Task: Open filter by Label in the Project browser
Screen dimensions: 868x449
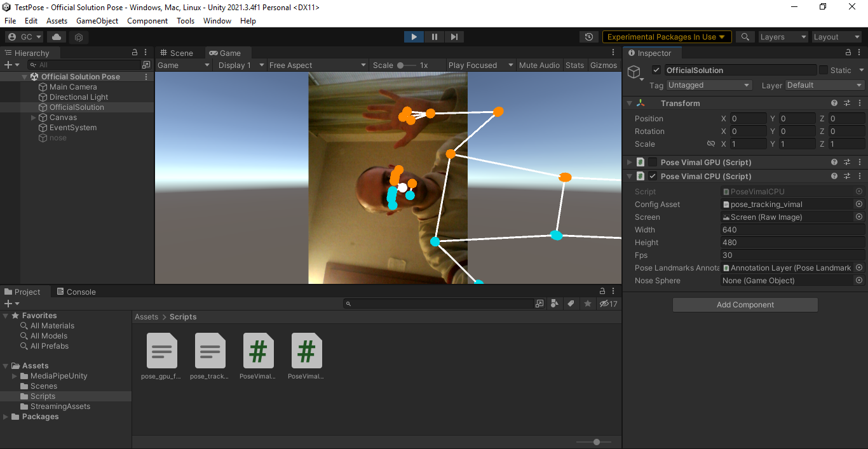Action: 570,303
